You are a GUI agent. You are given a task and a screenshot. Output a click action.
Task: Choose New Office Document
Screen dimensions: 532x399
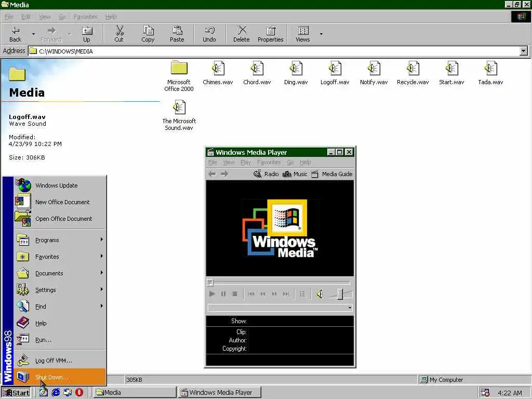pos(60,202)
